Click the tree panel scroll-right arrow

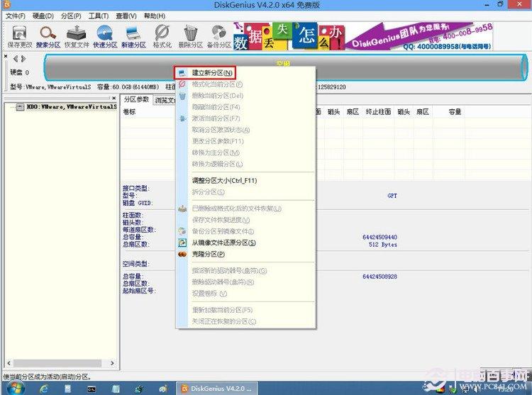point(112,363)
